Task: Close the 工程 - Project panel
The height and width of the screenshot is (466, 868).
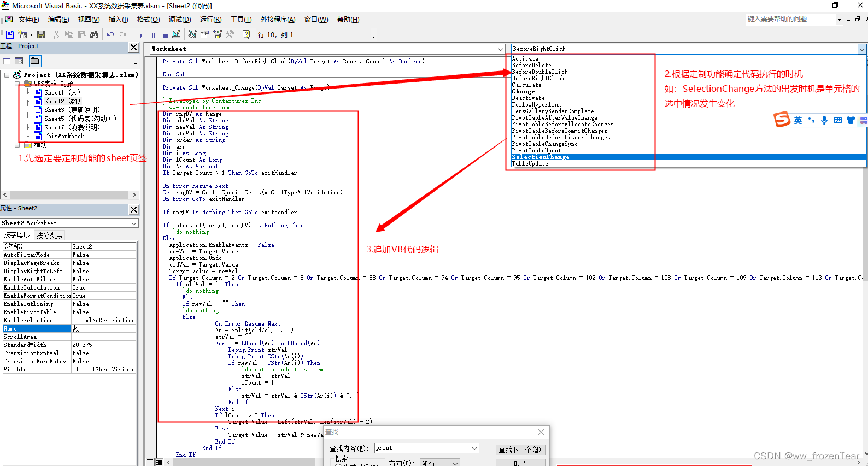Action: click(x=134, y=48)
